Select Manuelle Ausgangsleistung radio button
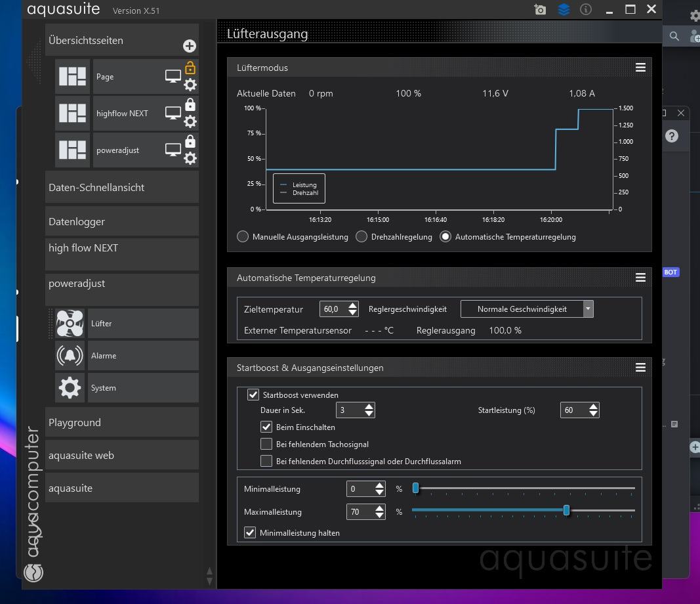Screen dimensions: 700x604 (x=243, y=236)
